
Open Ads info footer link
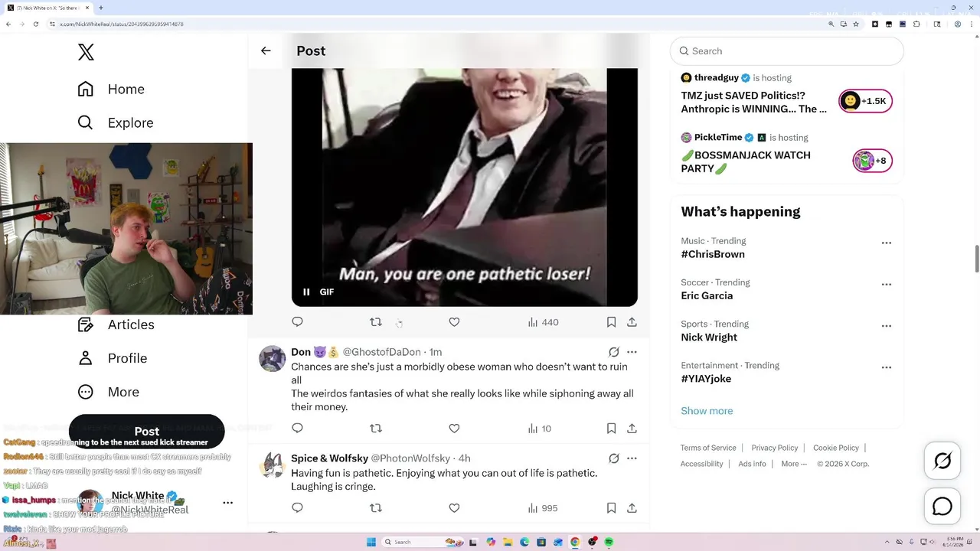click(x=752, y=464)
